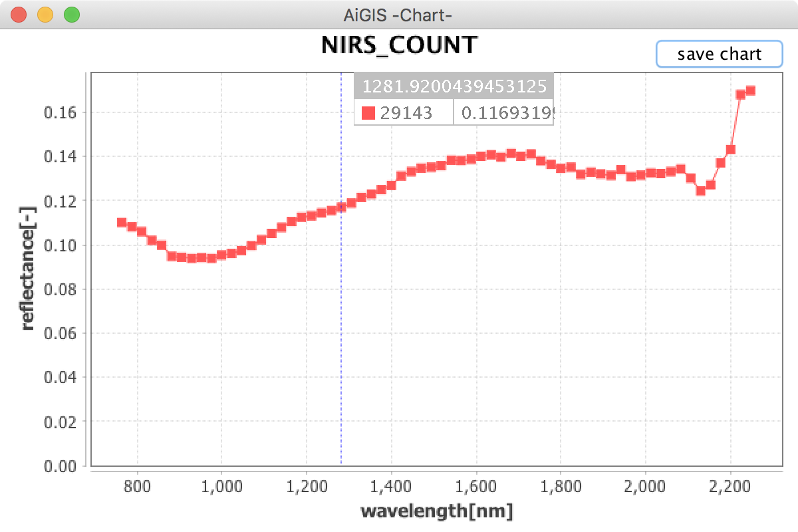Viewport: 798px width, 532px height.
Task: Click the red series swatch in tooltip
Action: point(368,114)
